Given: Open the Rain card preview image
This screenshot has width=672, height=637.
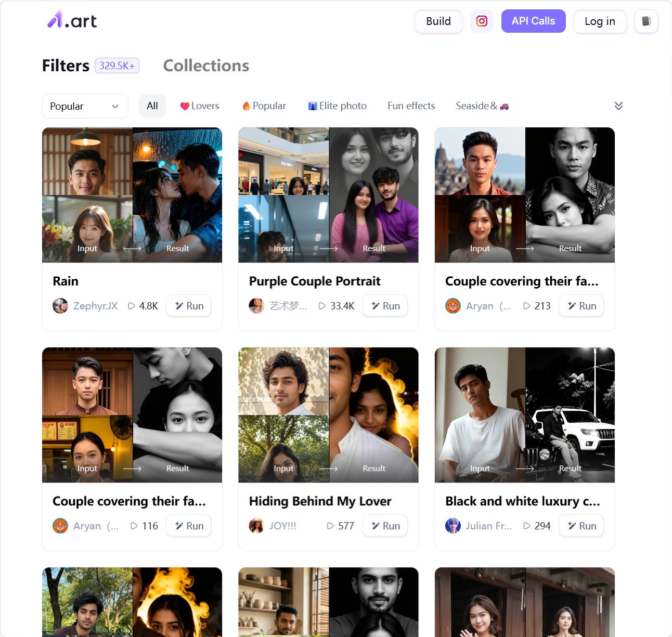Looking at the screenshot, I should click(x=132, y=195).
